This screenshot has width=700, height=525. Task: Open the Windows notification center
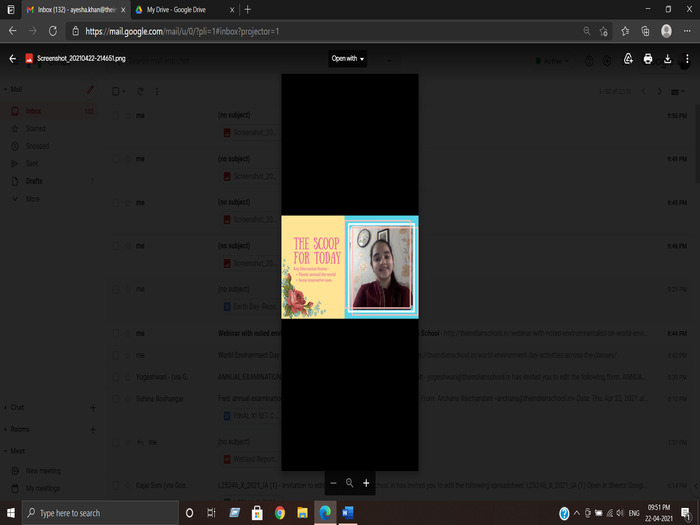pyautogui.click(x=686, y=513)
